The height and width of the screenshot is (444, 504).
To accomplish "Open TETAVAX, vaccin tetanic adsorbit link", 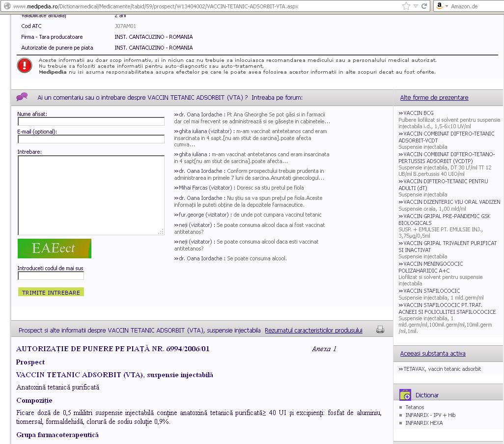I will 440,369.
